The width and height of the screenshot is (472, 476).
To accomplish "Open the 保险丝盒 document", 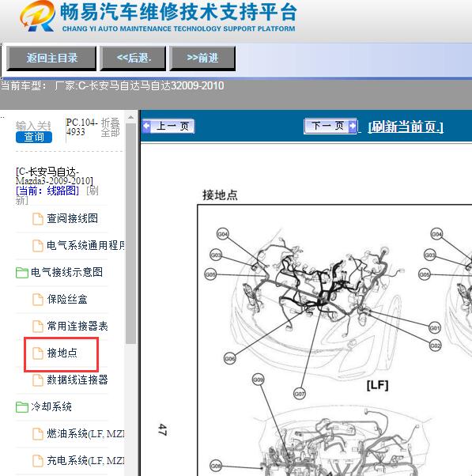I will click(x=67, y=300).
